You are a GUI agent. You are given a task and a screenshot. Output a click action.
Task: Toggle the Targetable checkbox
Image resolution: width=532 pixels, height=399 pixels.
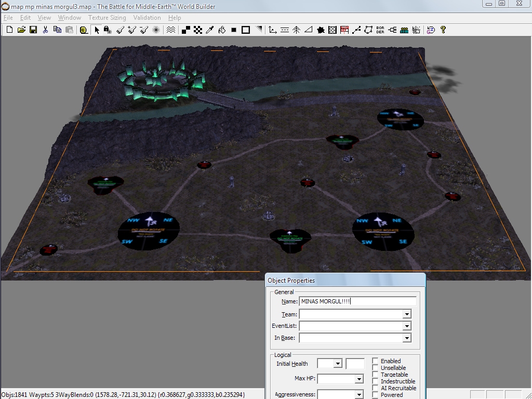click(x=375, y=374)
